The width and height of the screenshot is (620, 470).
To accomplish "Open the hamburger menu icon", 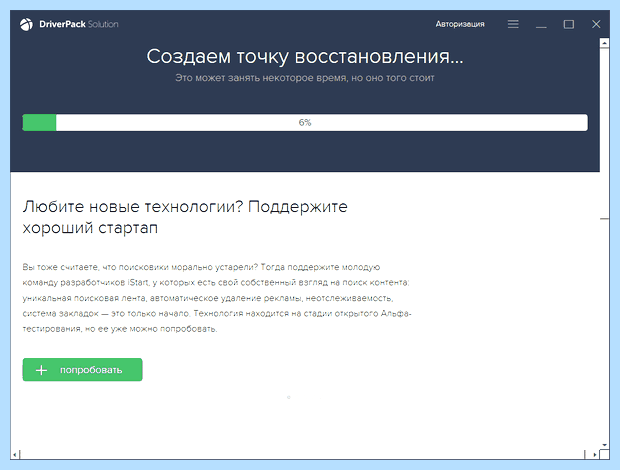I will pyautogui.click(x=513, y=25).
